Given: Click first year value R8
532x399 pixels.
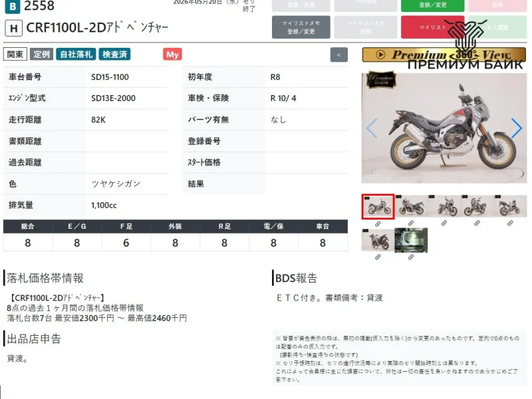Looking at the screenshot, I should click(x=275, y=77).
